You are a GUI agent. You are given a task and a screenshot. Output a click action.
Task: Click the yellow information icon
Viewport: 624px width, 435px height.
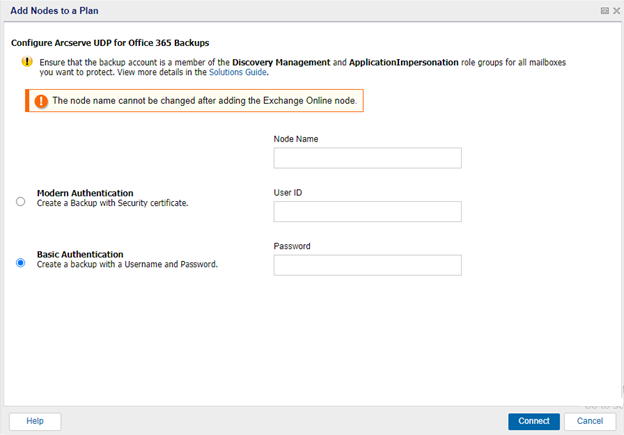point(27,62)
